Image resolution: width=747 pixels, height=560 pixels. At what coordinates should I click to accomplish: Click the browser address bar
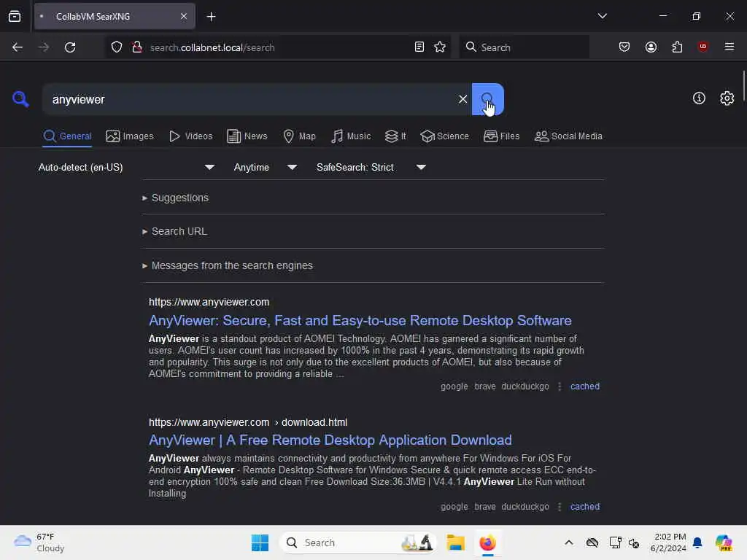click(x=279, y=47)
